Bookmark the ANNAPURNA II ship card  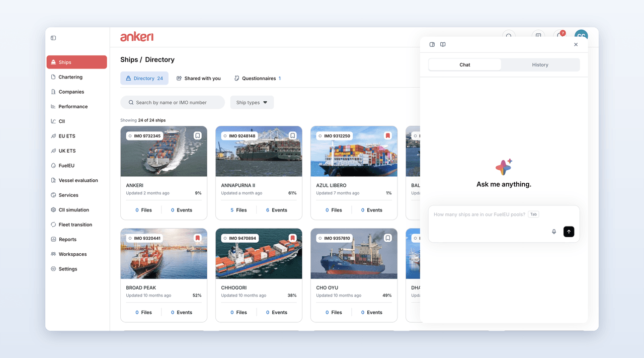[x=293, y=135]
